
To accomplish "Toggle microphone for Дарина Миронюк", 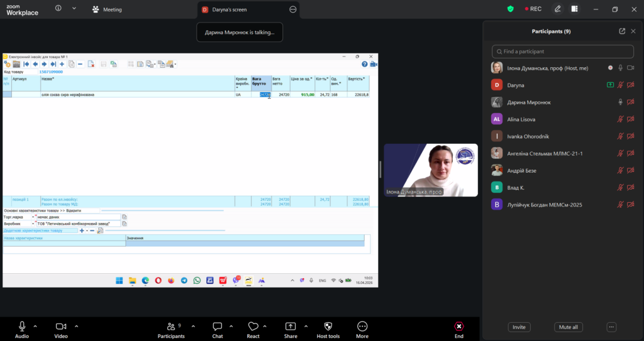I will (x=620, y=102).
